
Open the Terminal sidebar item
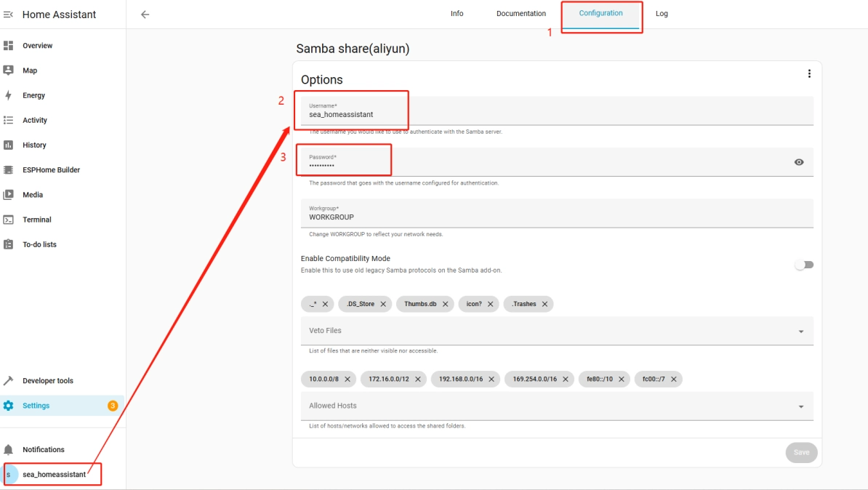pyautogui.click(x=36, y=220)
